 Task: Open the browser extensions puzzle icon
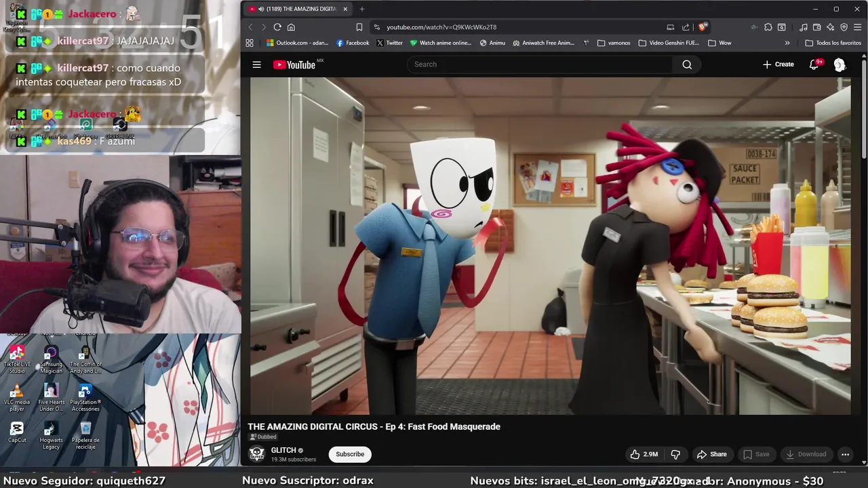(x=768, y=27)
